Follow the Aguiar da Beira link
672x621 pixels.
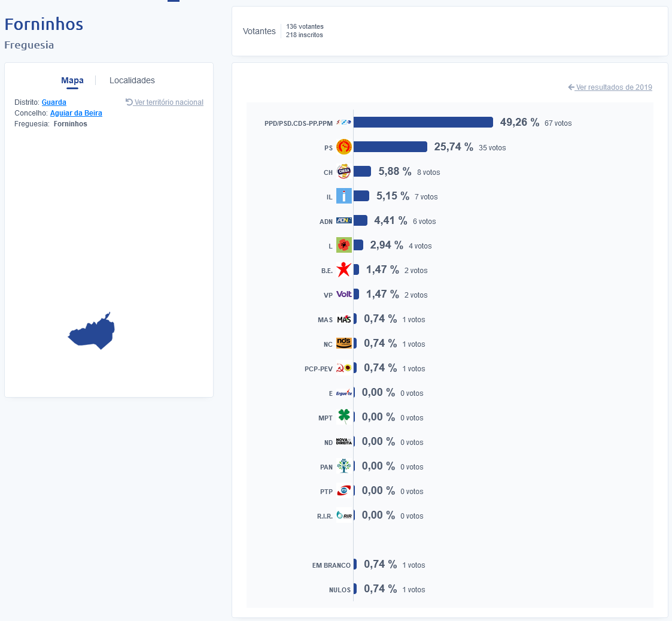pos(76,113)
